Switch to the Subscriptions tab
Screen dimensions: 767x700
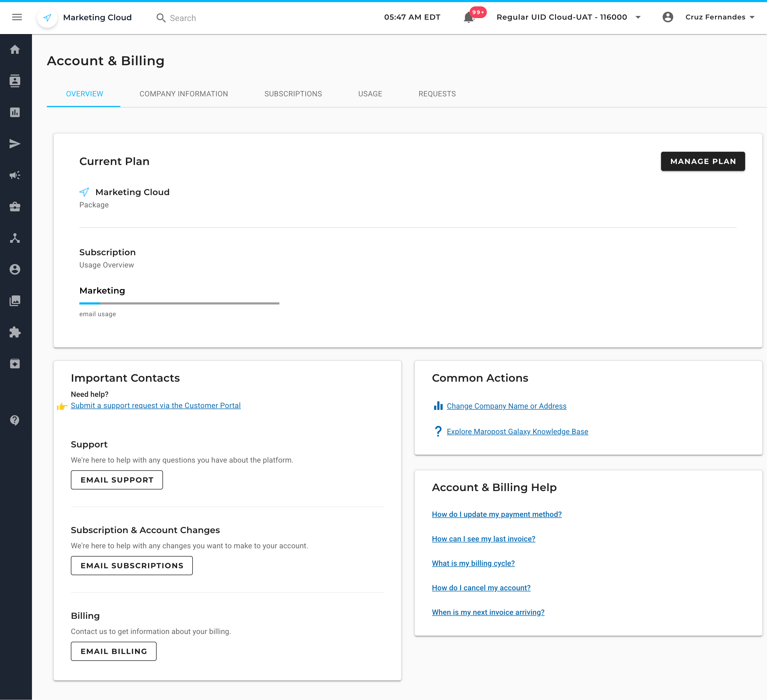coord(293,94)
